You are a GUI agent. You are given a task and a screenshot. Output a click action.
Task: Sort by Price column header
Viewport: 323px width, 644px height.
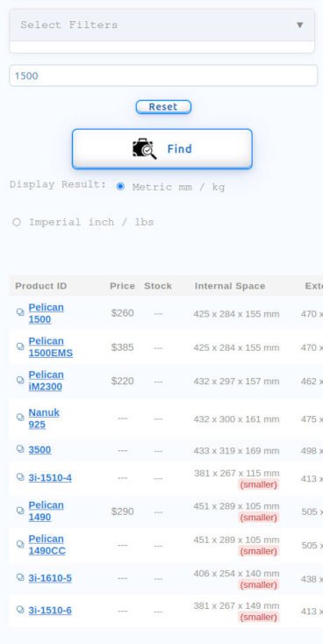[x=122, y=286]
